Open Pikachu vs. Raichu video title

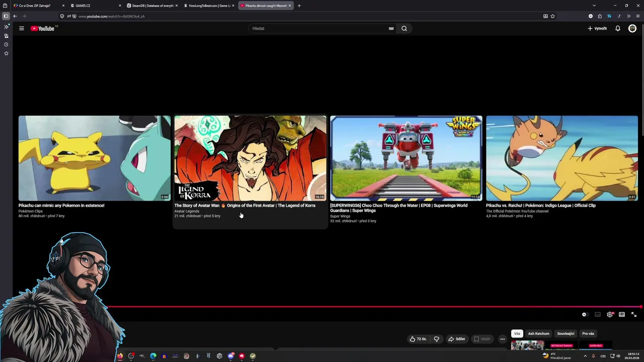(541, 206)
